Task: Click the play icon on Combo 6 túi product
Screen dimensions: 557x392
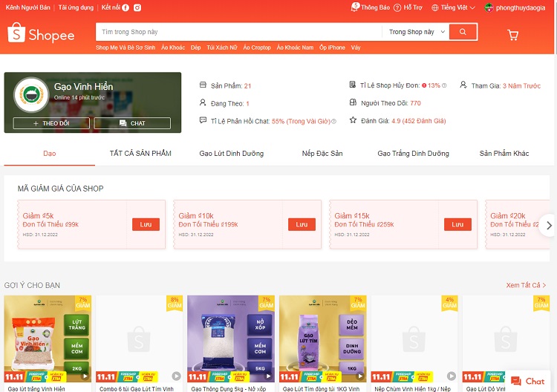Action: tap(176, 376)
